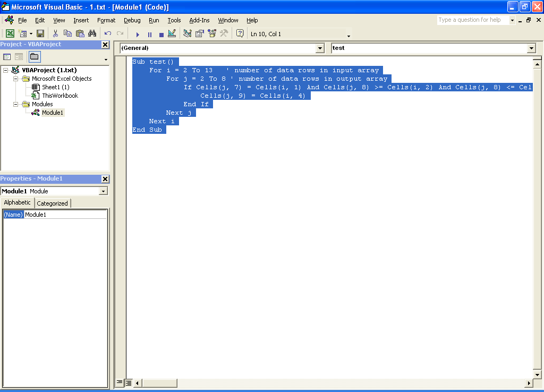Viewport: 544px width, 392px height.
Task: Click the Cut scissors icon
Action: 55,34
